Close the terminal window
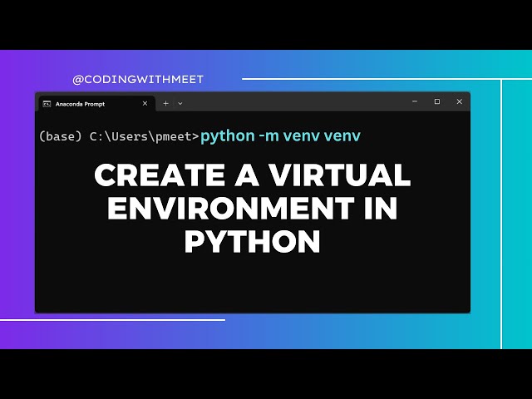 [460, 101]
